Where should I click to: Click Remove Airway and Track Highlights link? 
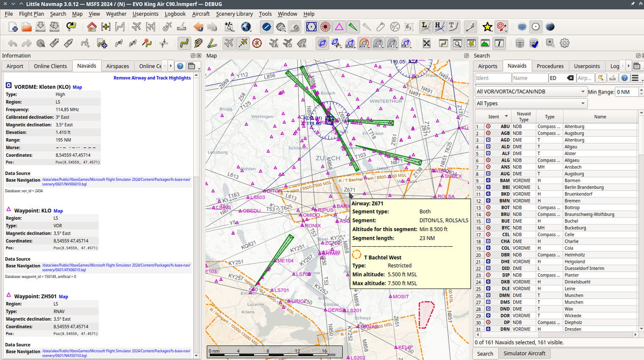coord(152,78)
